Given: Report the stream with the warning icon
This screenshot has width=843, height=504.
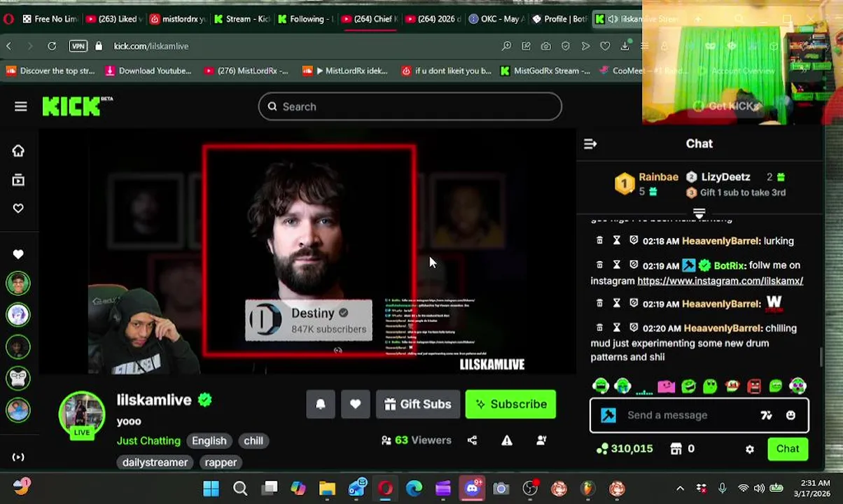Looking at the screenshot, I should [506, 440].
